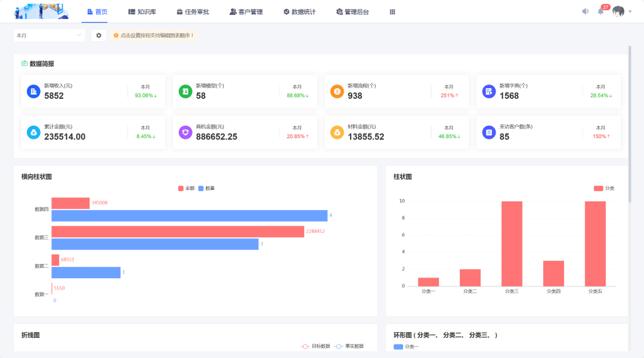This screenshot has width=644, height=358.
Task: Click the cyan 累计金额 card icon
Action: (x=33, y=131)
